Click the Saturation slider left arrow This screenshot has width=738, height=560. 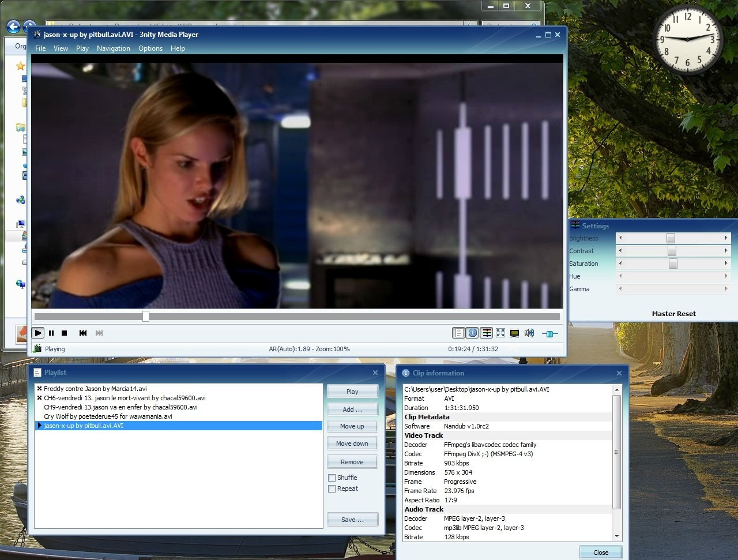(x=620, y=263)
